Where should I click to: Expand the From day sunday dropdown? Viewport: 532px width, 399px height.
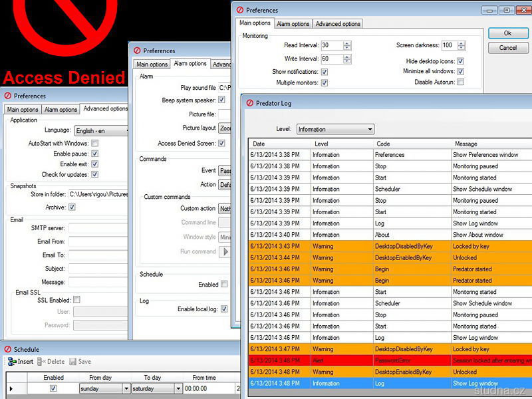coord(126,388)
